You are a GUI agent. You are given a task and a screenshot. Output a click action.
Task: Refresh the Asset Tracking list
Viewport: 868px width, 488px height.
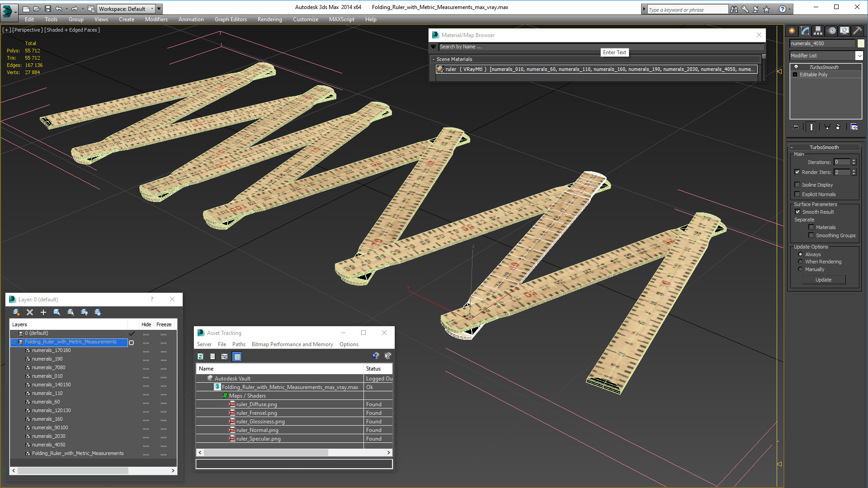[200, 357]
